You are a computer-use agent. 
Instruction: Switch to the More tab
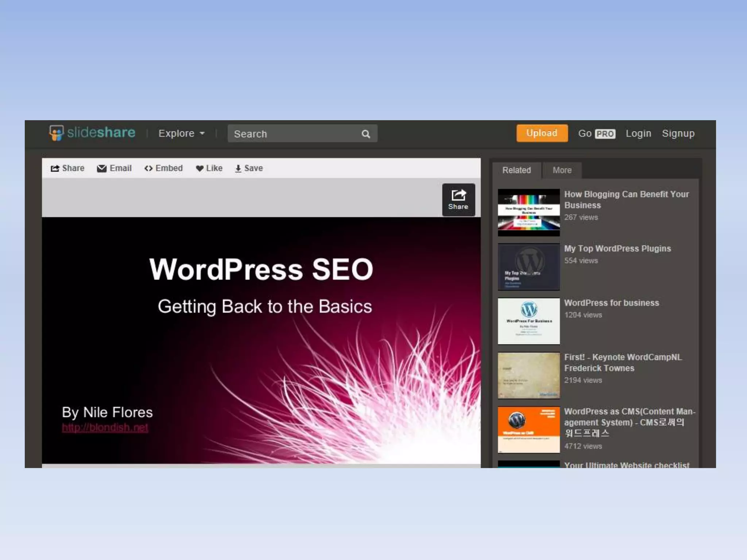click(x=562, y=170)
